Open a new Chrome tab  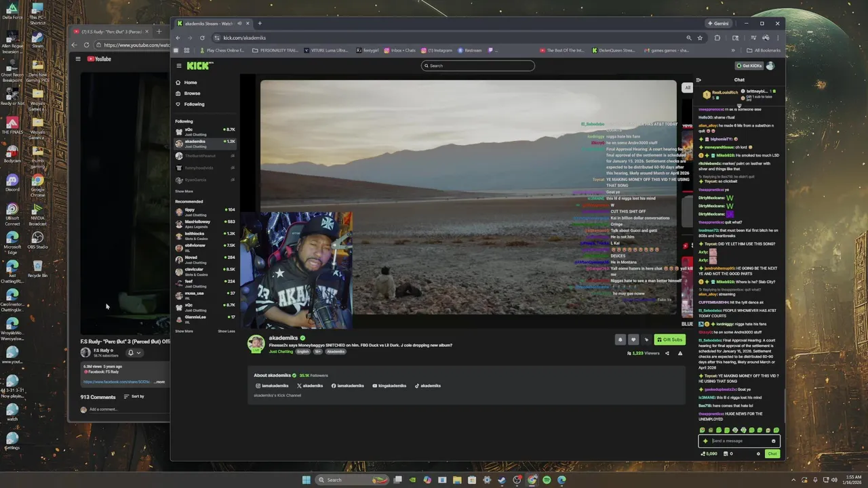(x=259, y=24)
